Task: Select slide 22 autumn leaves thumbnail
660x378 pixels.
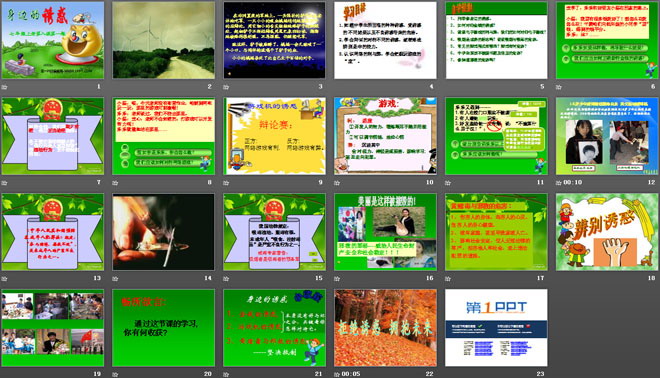Action: tap(385, 327)
